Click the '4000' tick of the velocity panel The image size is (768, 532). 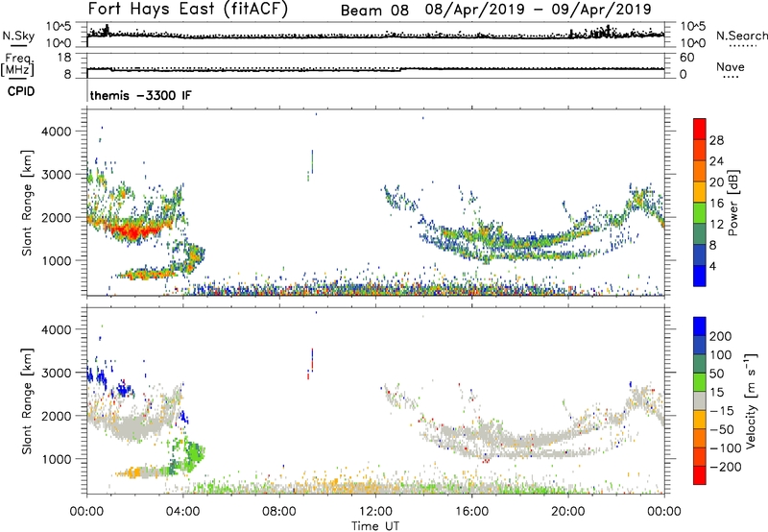[x=56, y=329]
